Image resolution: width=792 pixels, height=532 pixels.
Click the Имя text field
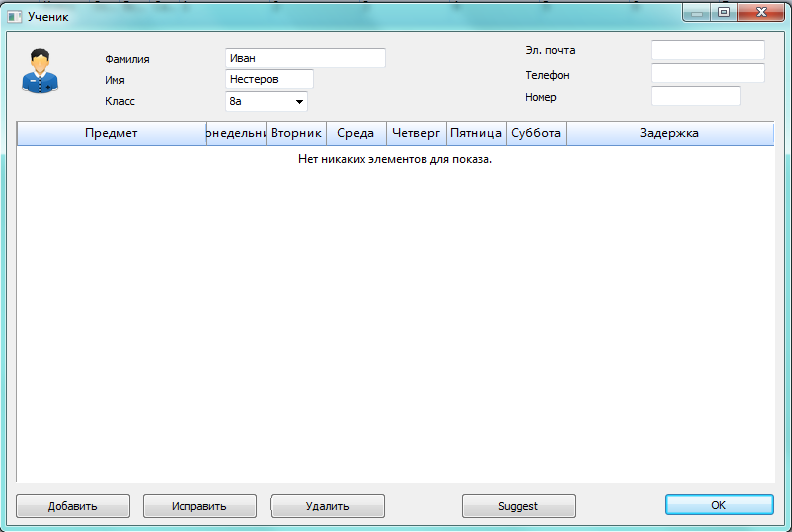(269, 79)
